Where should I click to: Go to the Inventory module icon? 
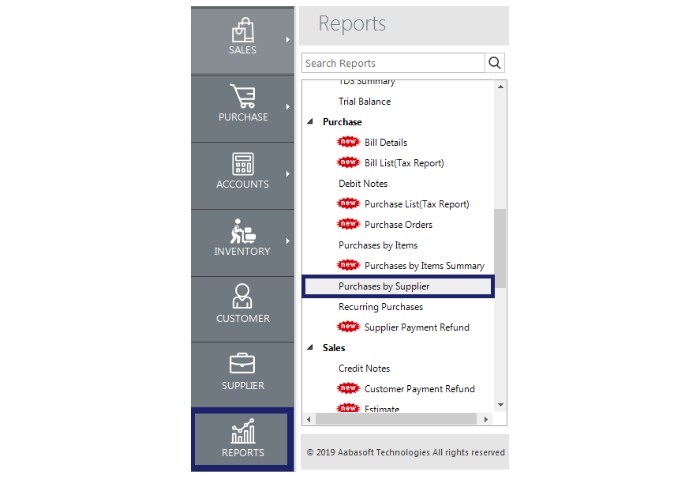242,230
